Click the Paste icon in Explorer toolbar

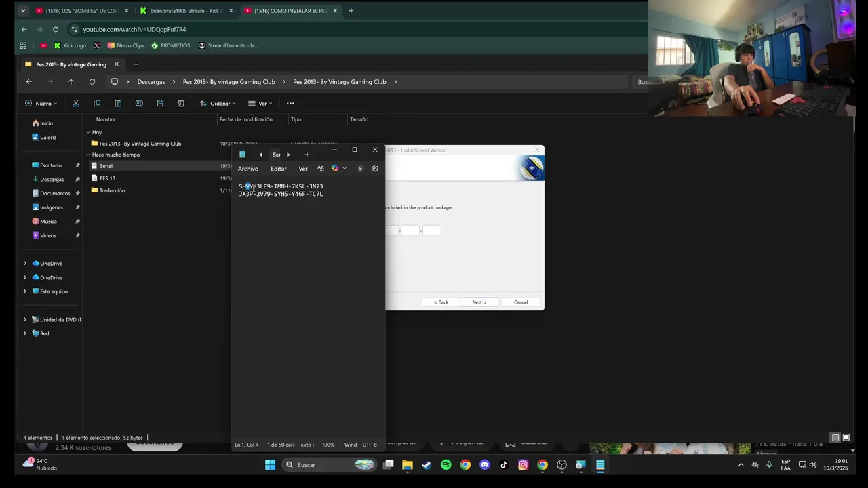point(118,103)
